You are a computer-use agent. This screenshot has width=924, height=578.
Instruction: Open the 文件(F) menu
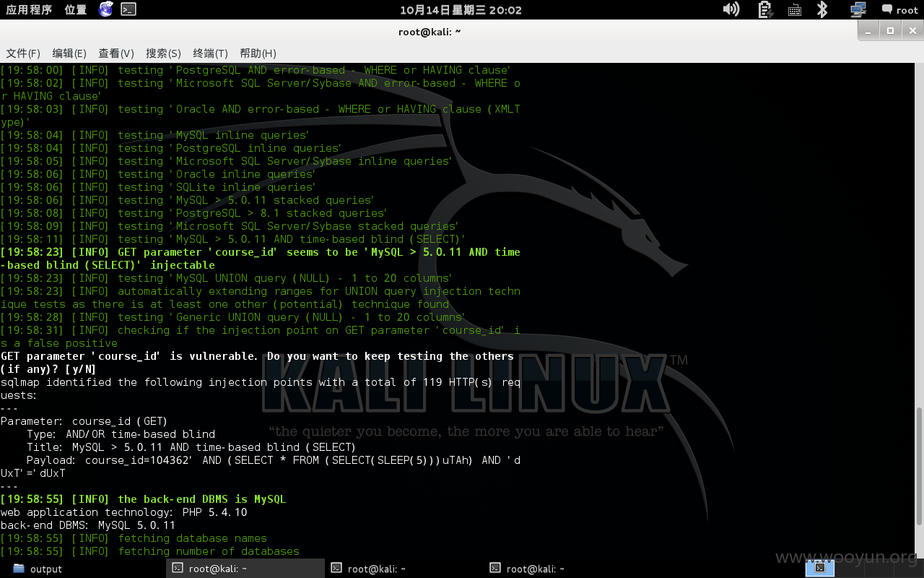[x=23, y=53]
